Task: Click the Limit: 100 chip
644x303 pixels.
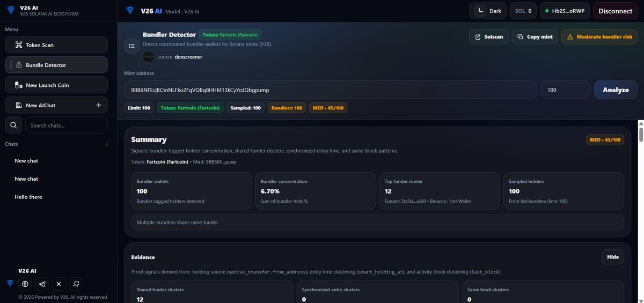Action: click(139, 108)
